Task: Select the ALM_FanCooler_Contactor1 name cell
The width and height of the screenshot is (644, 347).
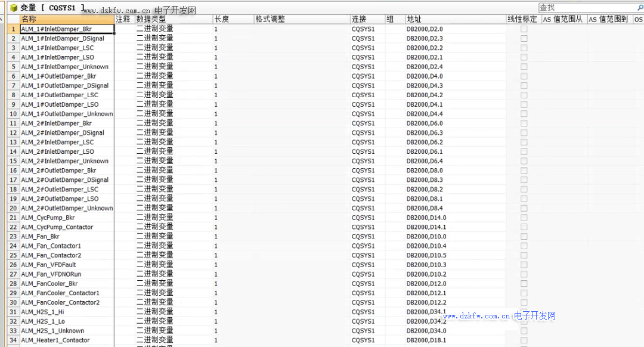Action: (x=67, y=293)
